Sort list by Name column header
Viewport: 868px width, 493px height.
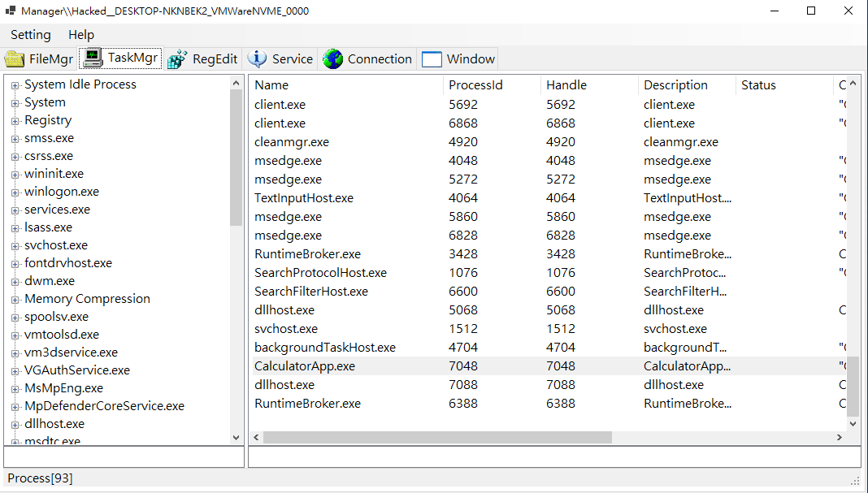[271, 85]
